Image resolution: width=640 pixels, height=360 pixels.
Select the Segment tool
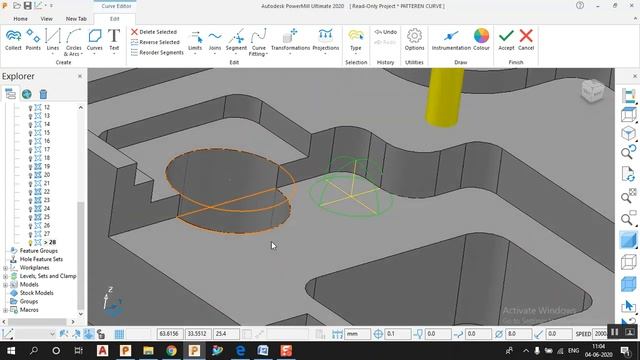click(x=236, y=41)
